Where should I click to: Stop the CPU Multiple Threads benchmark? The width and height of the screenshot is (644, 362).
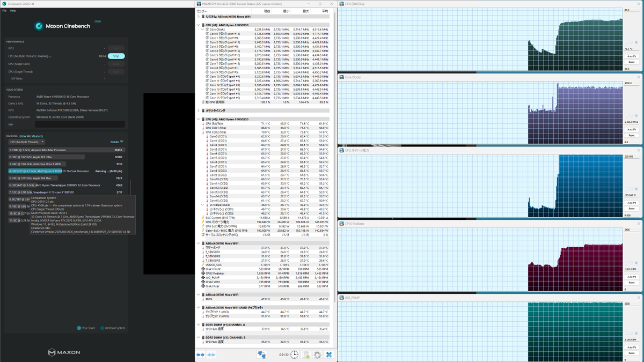[x=116, y=56]
